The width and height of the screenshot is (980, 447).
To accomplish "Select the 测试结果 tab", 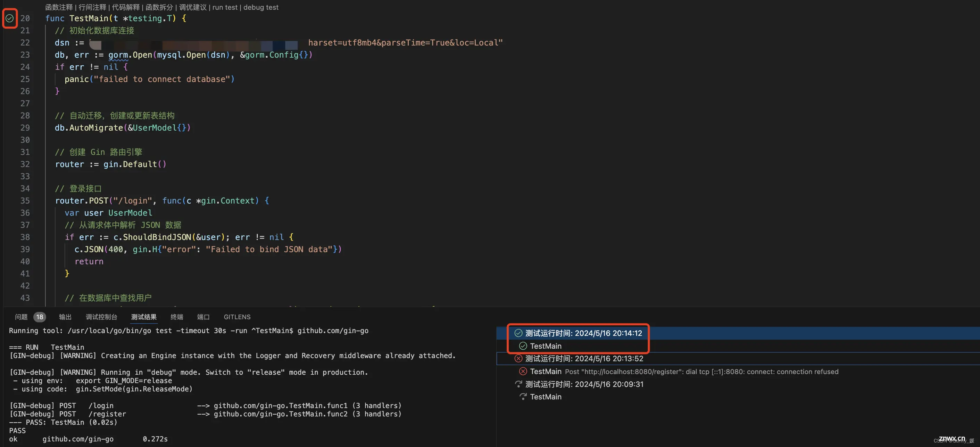I will point(144,317).
